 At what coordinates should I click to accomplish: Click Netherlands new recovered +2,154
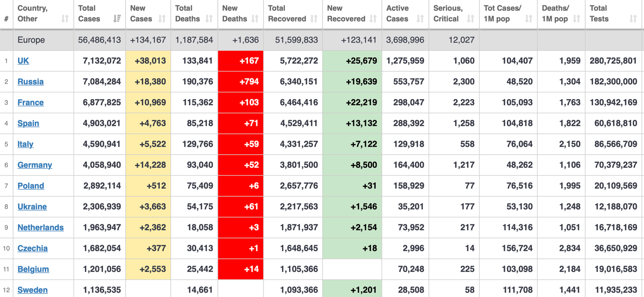click(352, 227)
